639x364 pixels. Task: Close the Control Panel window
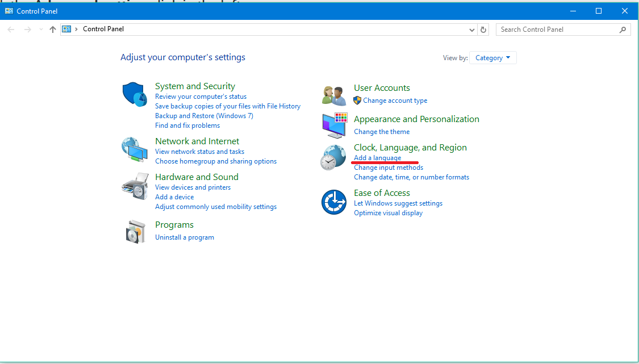coord(624,11)
